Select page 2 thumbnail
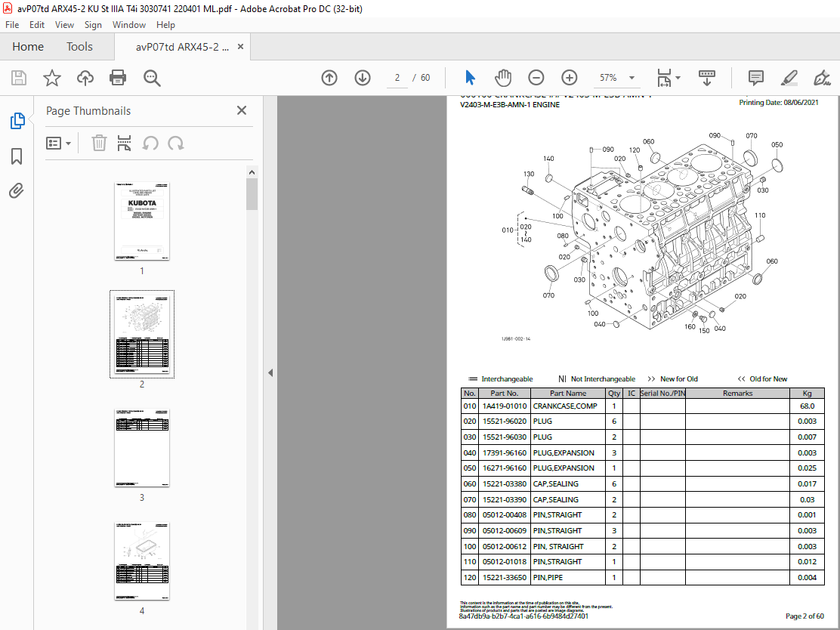Screen dimensions: 840x630 tap(142, 335)
